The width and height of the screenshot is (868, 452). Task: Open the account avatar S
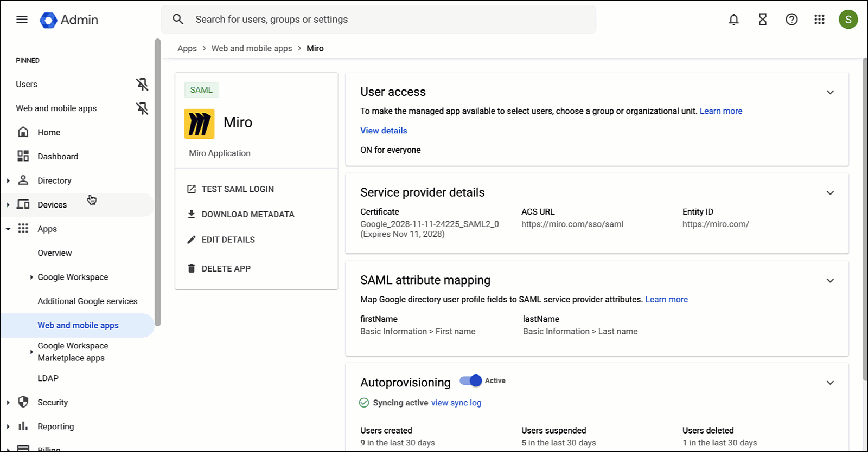848,20
